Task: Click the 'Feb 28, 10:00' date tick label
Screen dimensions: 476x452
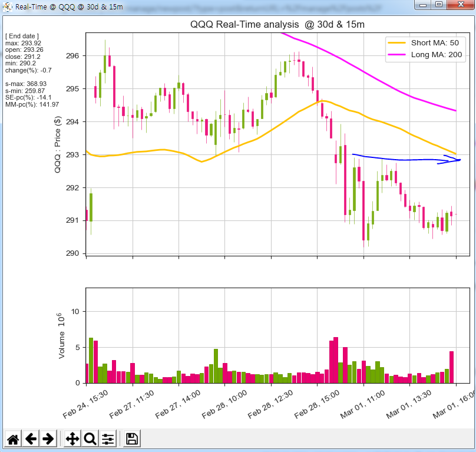Action: (x=224, y=405)
